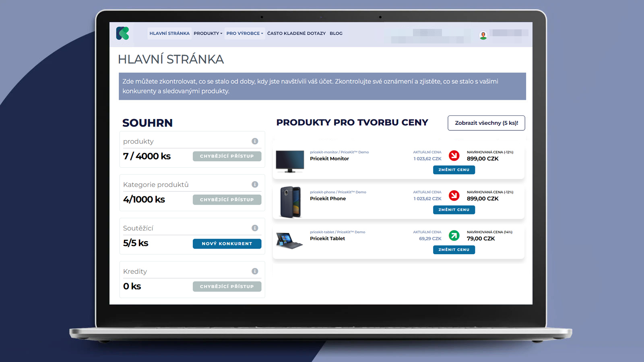Open Pricekit Phone product thumbnail

tap(290, 202)
